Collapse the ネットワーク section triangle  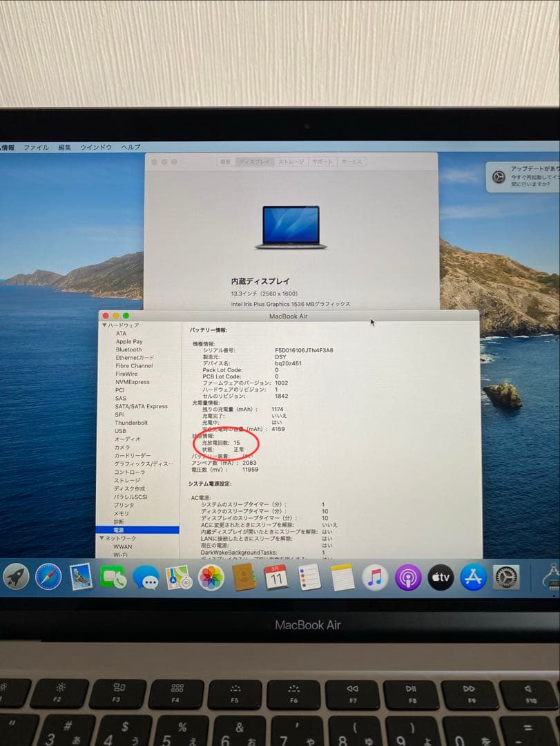(x=102, y=538)
